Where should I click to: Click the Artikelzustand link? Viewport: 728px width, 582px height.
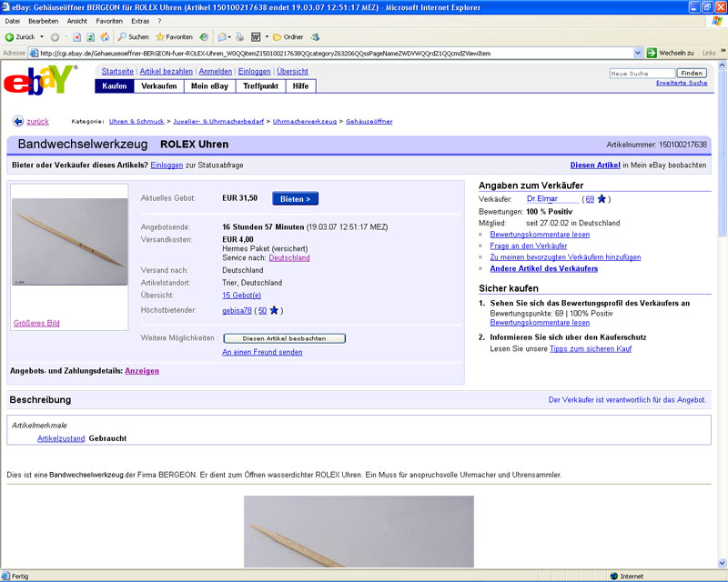click(x=61, y=438)
